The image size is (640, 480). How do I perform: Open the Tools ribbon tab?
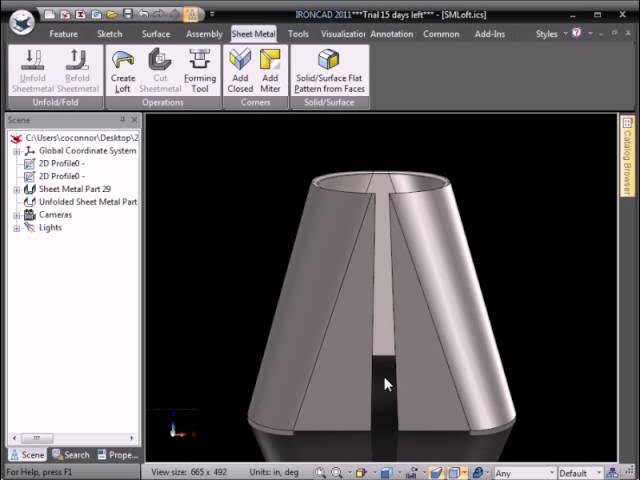(x=298, y=34)
